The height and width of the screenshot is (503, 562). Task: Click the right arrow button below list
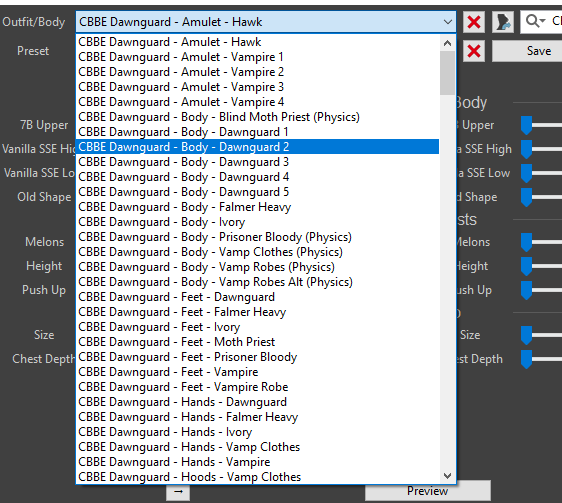click(x=178, y=492)
